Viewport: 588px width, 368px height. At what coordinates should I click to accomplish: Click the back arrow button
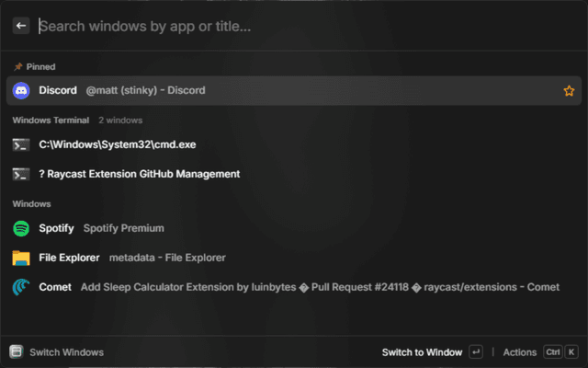pyautogui.click(x=21, y=26)
